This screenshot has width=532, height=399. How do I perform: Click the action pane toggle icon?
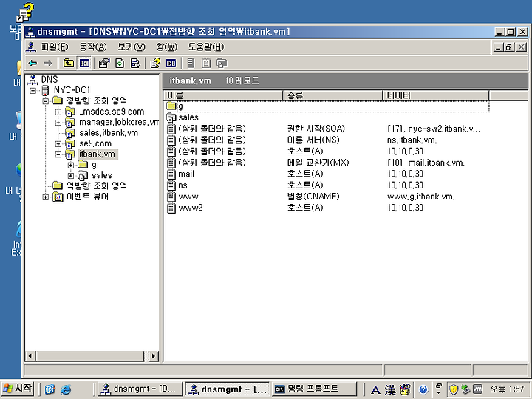(171, 63)
